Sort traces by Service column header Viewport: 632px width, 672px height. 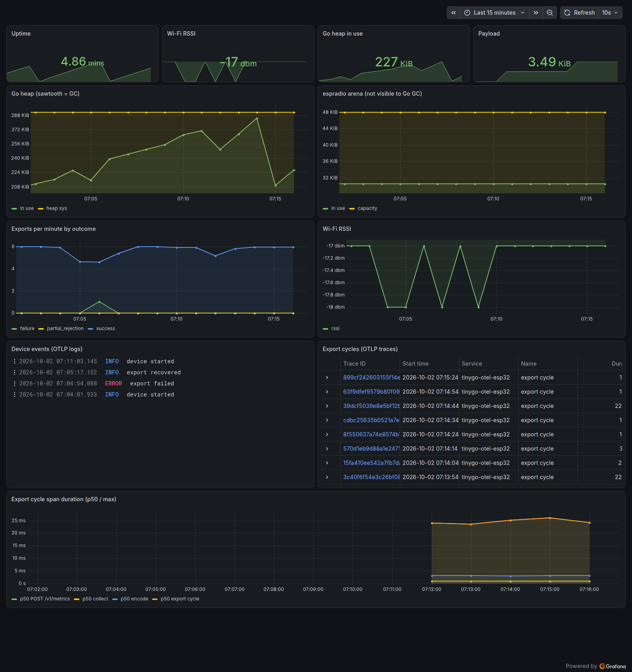click(472, 364)
